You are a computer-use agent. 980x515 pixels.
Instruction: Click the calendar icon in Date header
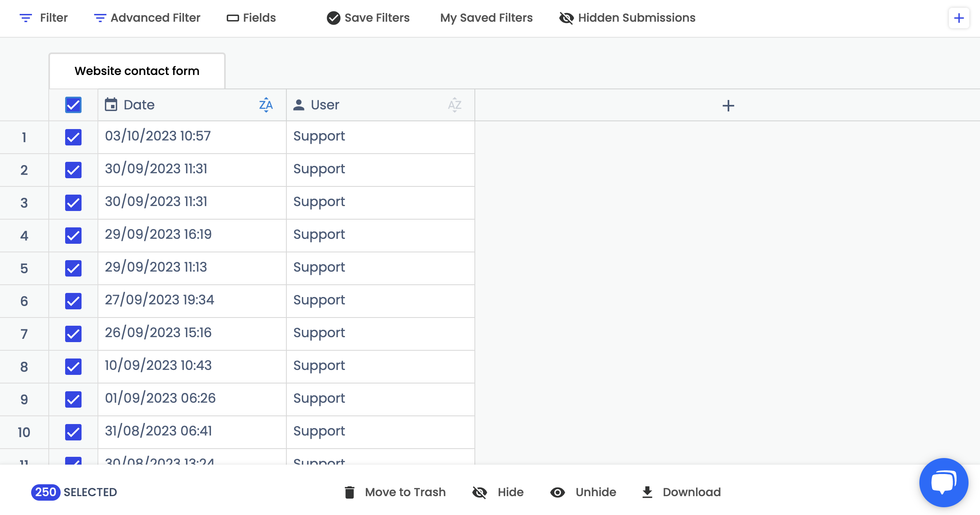(x=111, y=105)
